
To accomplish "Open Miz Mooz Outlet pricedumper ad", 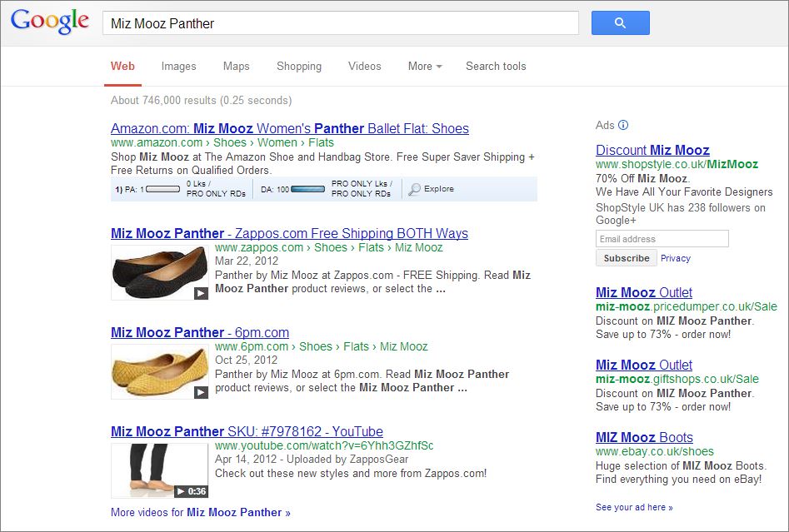I will 643,292.
